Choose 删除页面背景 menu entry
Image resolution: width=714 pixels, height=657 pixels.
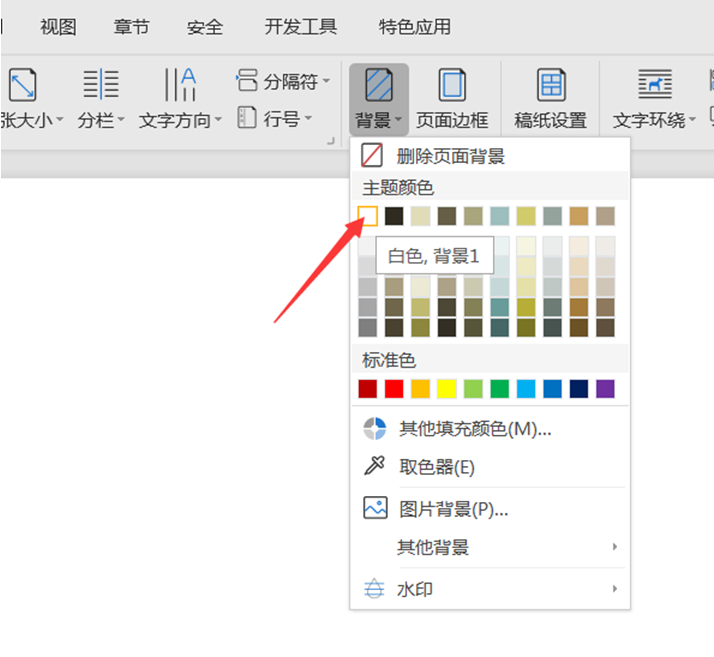[490, 156]
